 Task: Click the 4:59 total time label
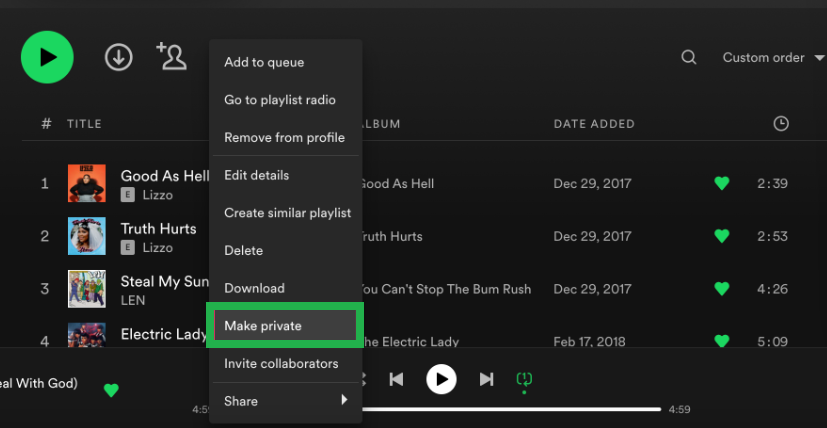tap(679, 410)
